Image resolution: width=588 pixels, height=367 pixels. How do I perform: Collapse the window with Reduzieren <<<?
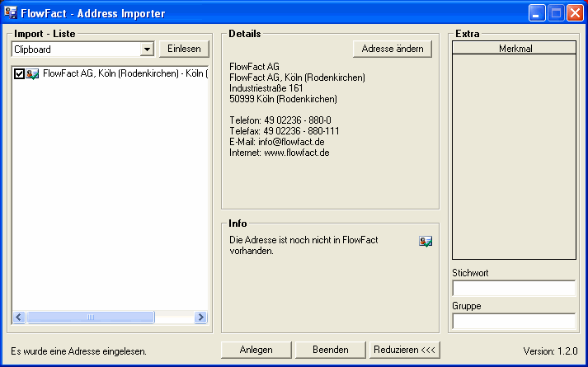(x=404, y=350)
